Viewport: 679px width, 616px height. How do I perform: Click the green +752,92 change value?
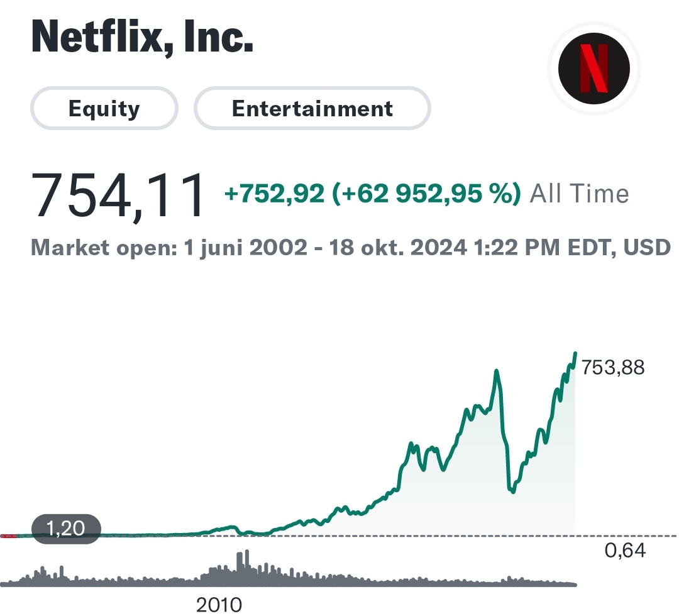[274, 194]
